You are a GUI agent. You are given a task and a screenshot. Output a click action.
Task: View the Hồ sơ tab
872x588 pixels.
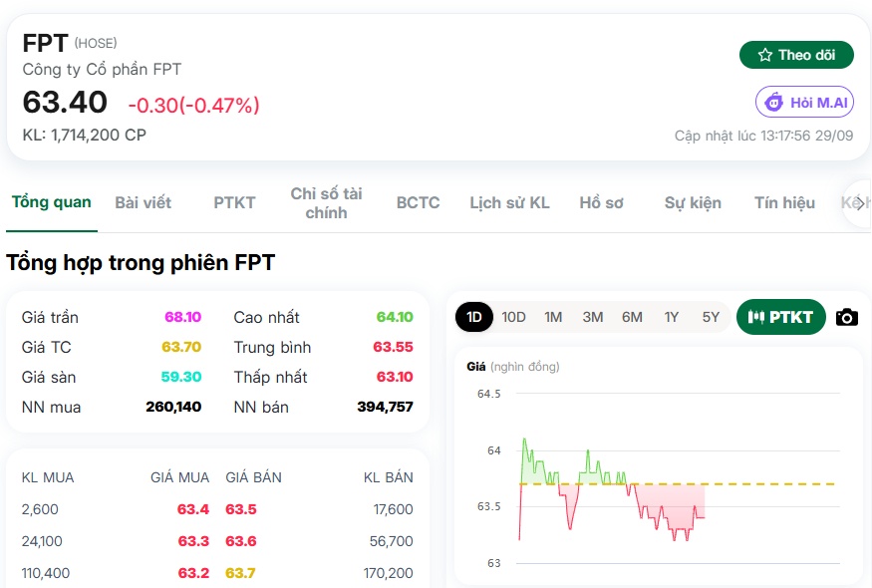601,202
